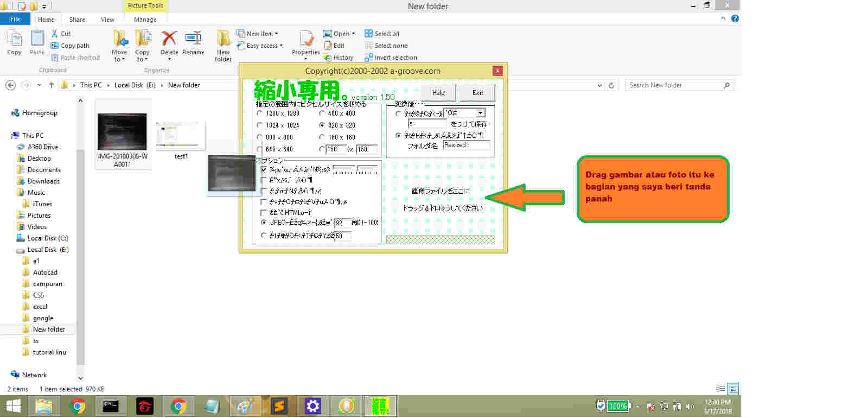The image size is (868, 418).
Task: Go up one folder level with up arrow
Action: [52, 85]
